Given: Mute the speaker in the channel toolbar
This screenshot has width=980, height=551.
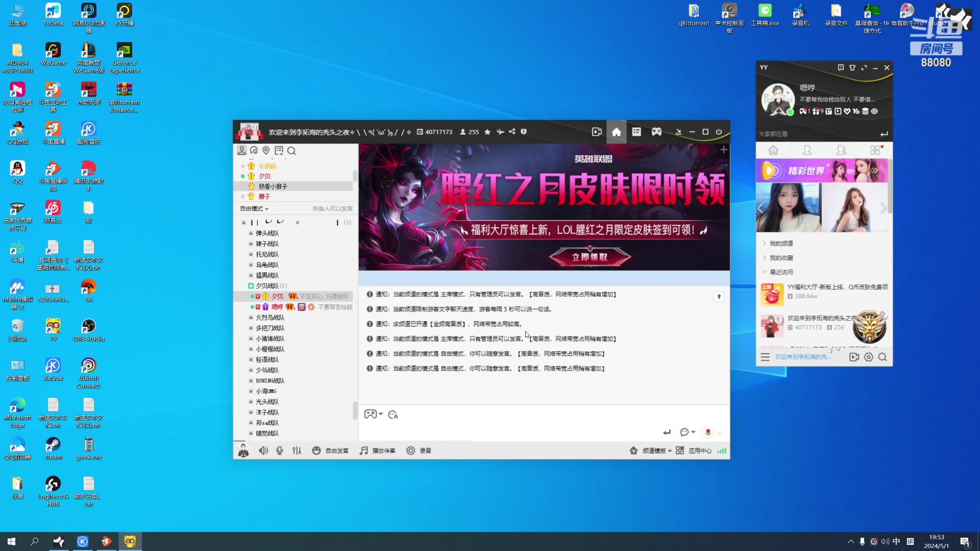Looking at the screenshot, I should point(263,450).
